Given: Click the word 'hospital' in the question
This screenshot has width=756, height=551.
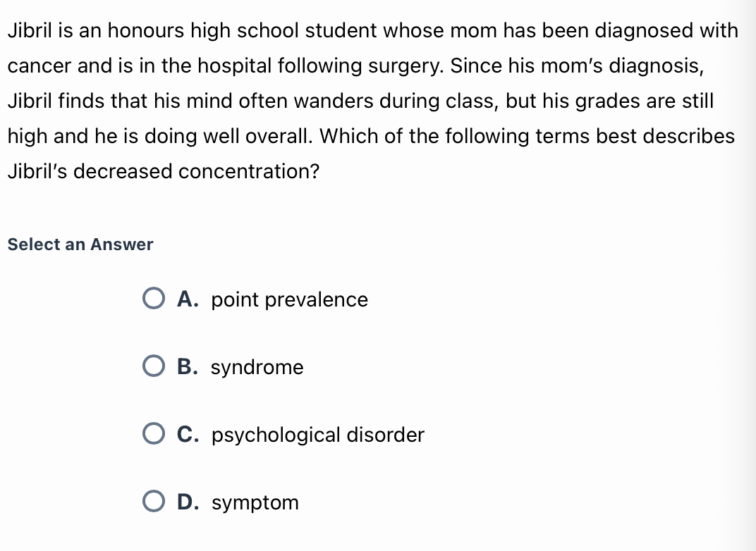Looking at the screenshot, I should [235, 66].
